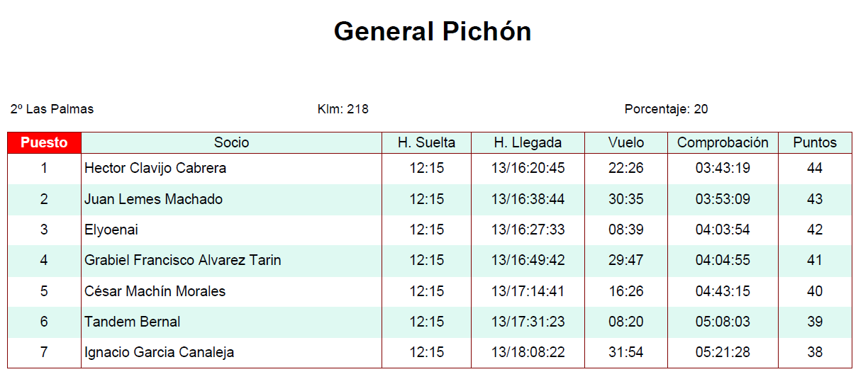Click the General Pichón title
This screenshot has width=868, height=384.
[x=432, y=31]
